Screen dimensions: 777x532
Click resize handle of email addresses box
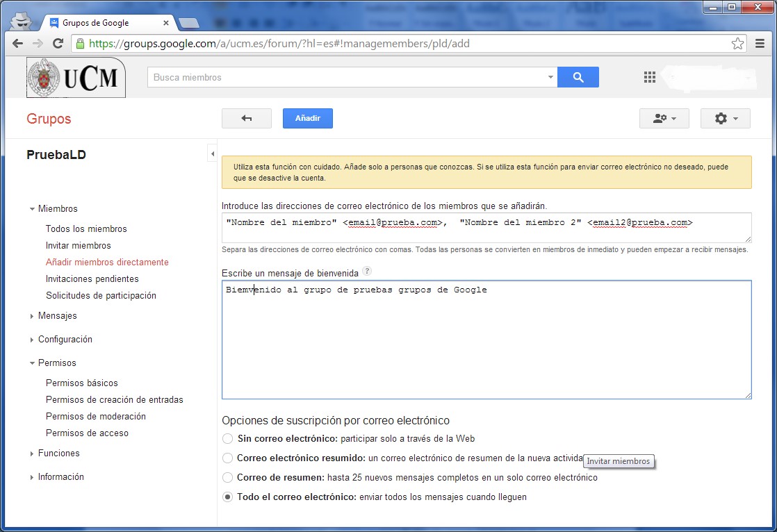coord(748,239)
